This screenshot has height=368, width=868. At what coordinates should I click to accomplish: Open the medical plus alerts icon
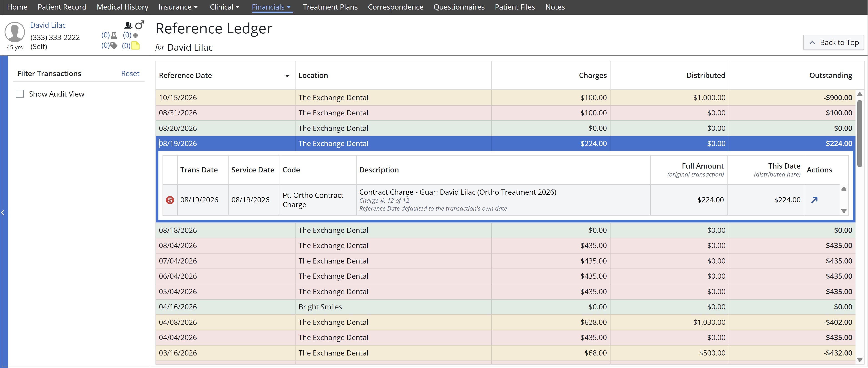click(135, 35)
